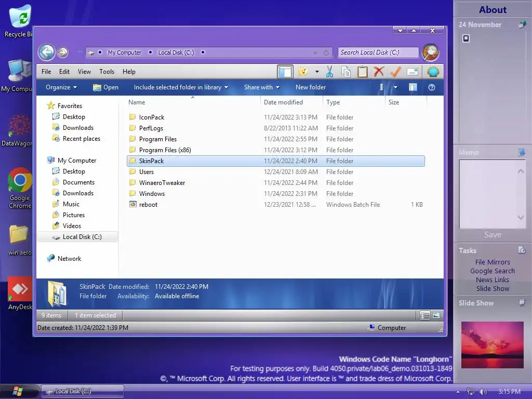532x399 pixels.
Task: Refresh the address bar location
Action: point(326,52)
